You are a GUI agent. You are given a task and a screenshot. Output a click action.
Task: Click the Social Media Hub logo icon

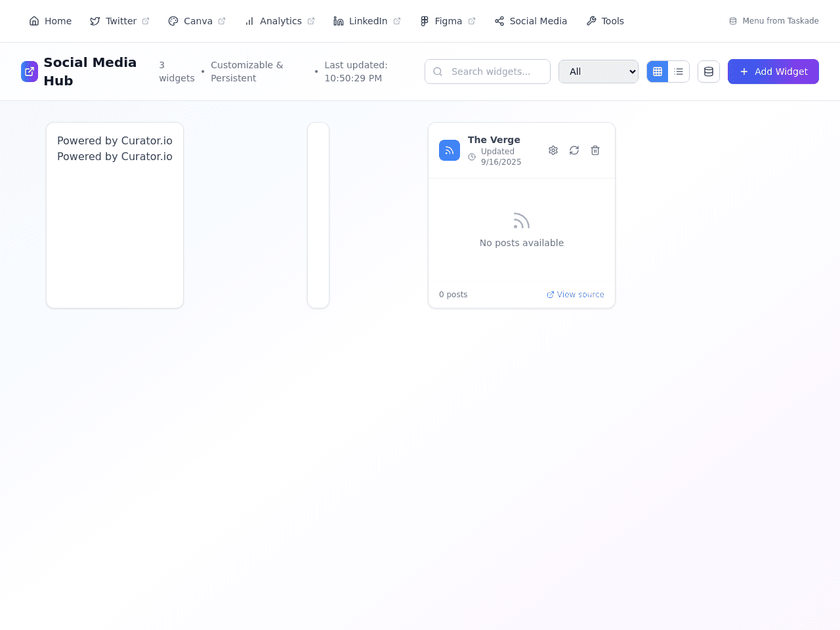[x=30, y=72]
